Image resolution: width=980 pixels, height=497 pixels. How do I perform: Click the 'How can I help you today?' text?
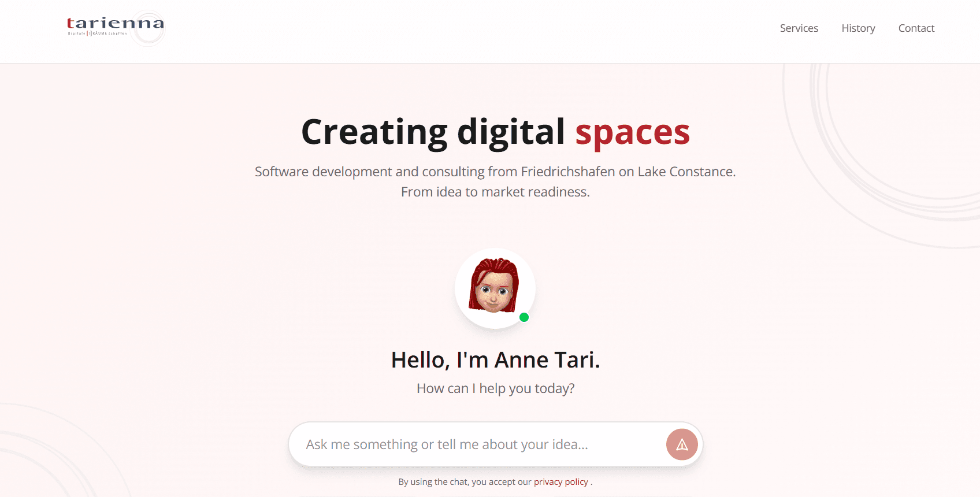point(495,388)
